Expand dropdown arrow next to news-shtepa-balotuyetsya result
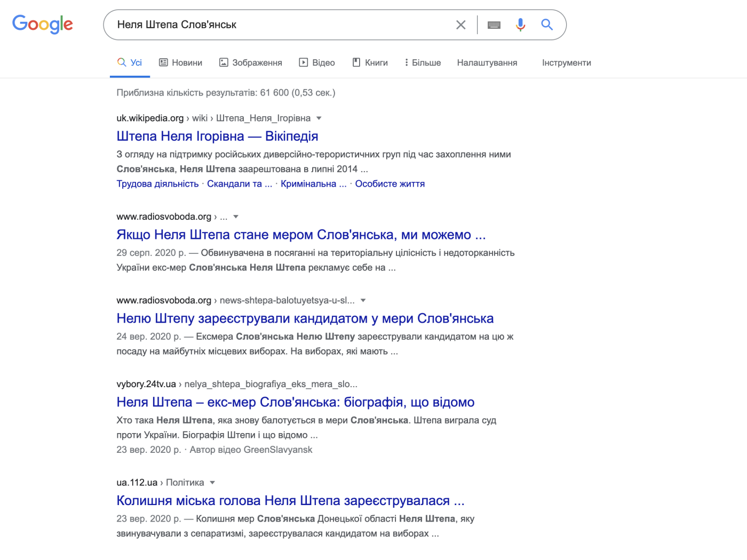 click(363, 301)
